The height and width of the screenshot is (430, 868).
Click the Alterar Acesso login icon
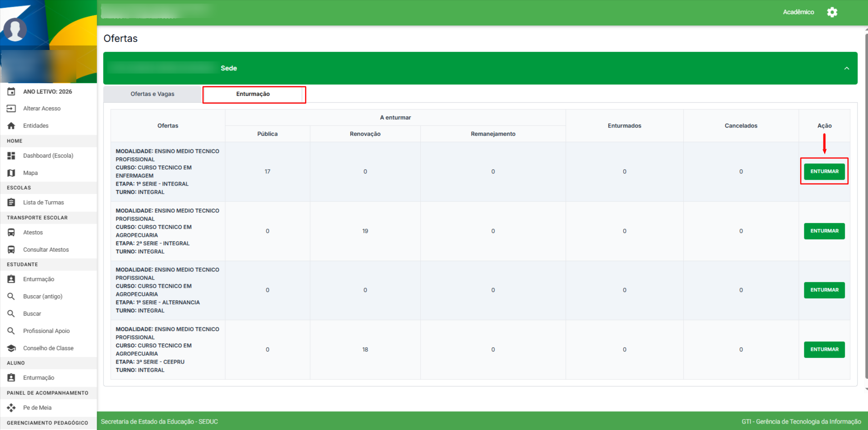point(11,109)
